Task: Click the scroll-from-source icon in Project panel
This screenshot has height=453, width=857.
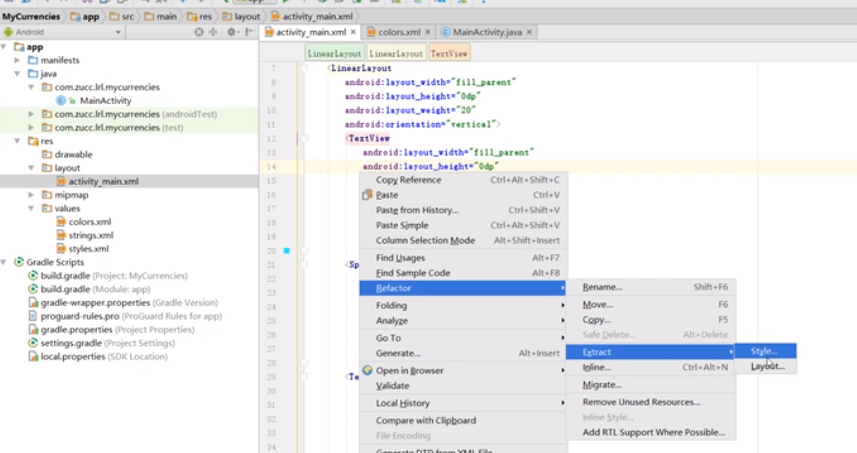Action: click(197, 32)
